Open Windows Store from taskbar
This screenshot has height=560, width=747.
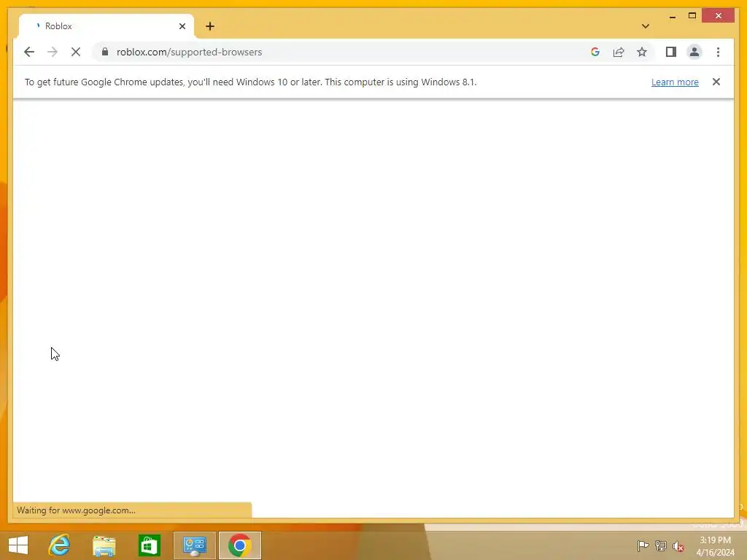click(149, 545)
